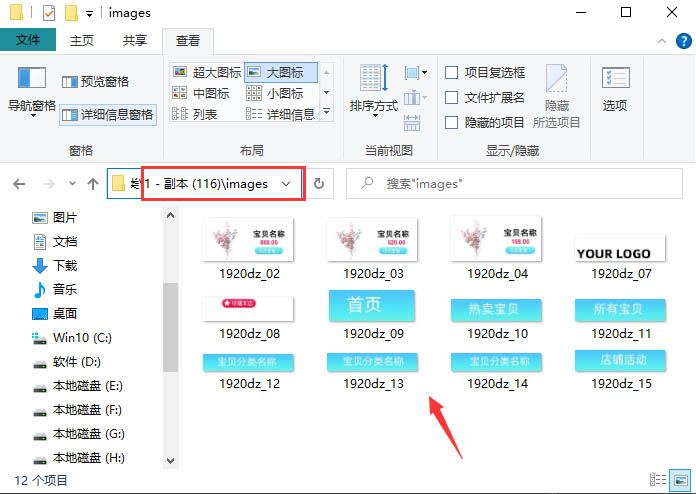
Task: Open the recent locations dropdown arrow
Action: 72,184
